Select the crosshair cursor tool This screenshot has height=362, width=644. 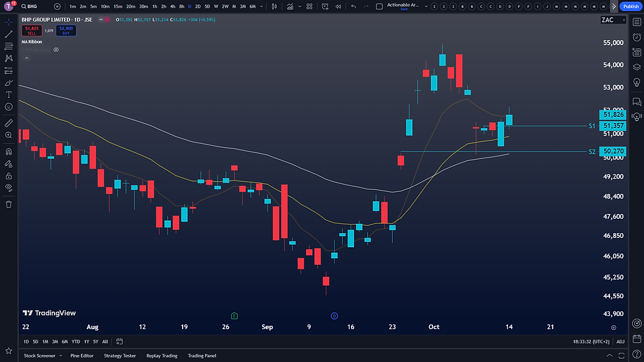(9, 22)
